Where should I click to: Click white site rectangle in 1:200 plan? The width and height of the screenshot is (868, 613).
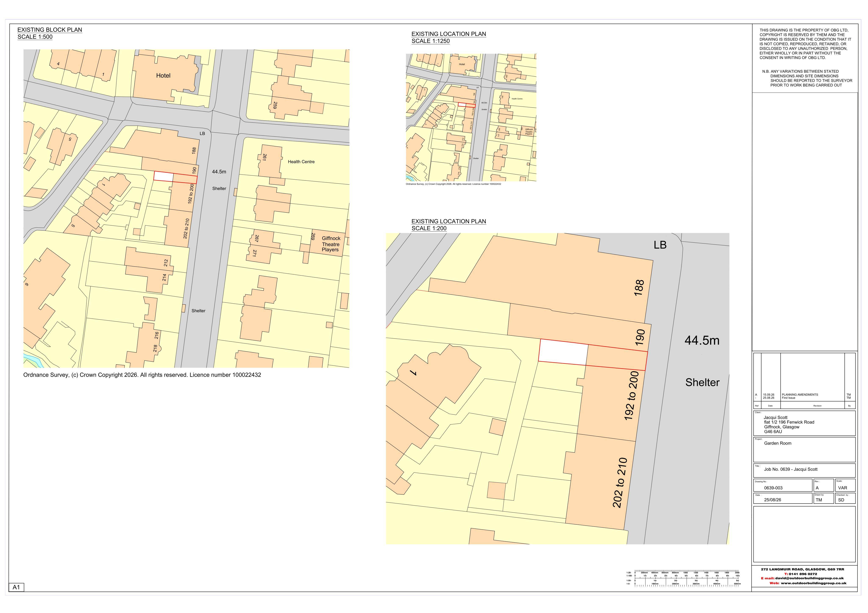pos(563,352)
